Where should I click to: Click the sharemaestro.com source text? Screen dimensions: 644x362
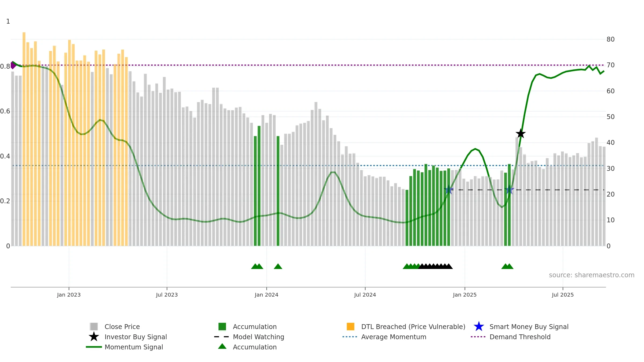point(592,275)
